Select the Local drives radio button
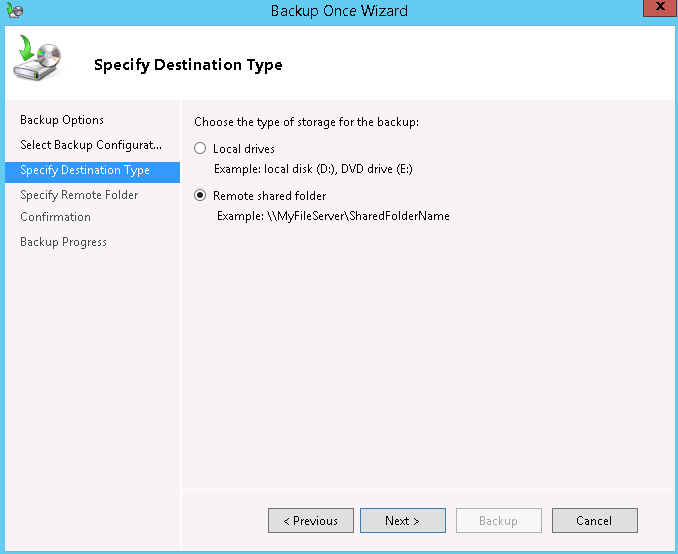This screenshot has height=554, width=678. coord(201,149)
